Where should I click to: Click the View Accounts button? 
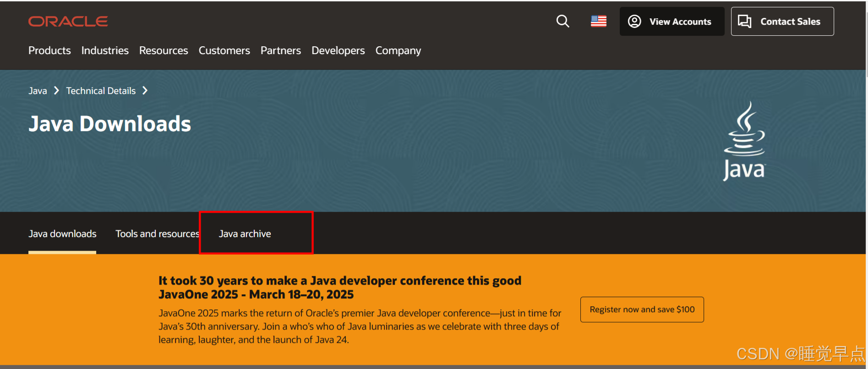672,22
